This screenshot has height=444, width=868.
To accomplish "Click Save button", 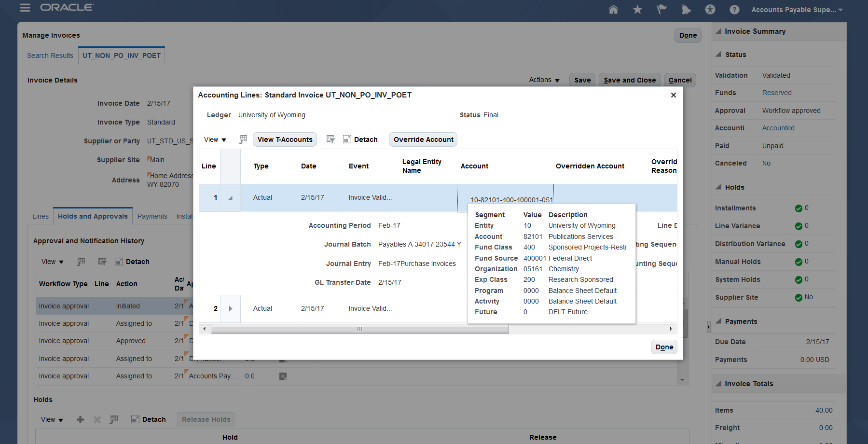I will pos(582,80).
